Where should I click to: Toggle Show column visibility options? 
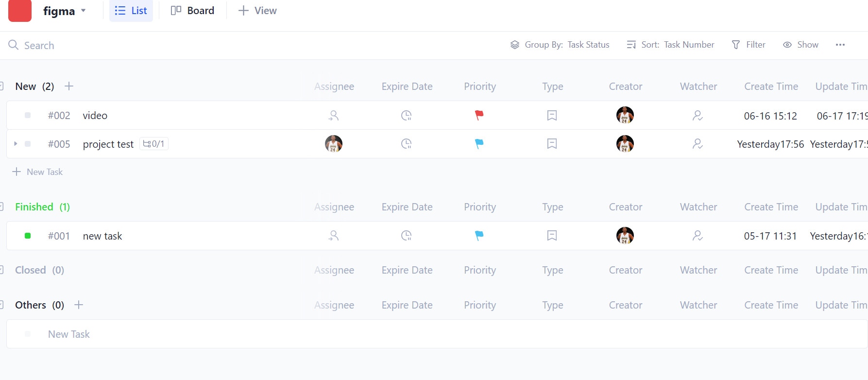(x=800, y=45)
